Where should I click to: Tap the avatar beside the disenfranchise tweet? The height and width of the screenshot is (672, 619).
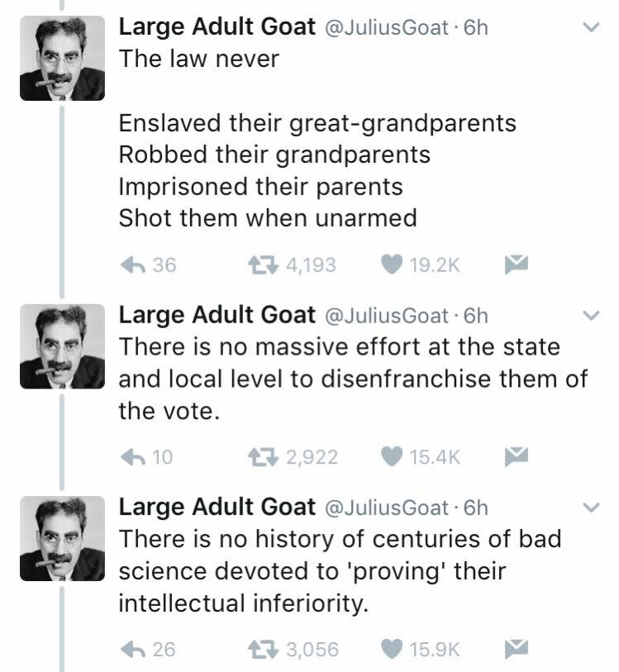click(x=62, y=346)
